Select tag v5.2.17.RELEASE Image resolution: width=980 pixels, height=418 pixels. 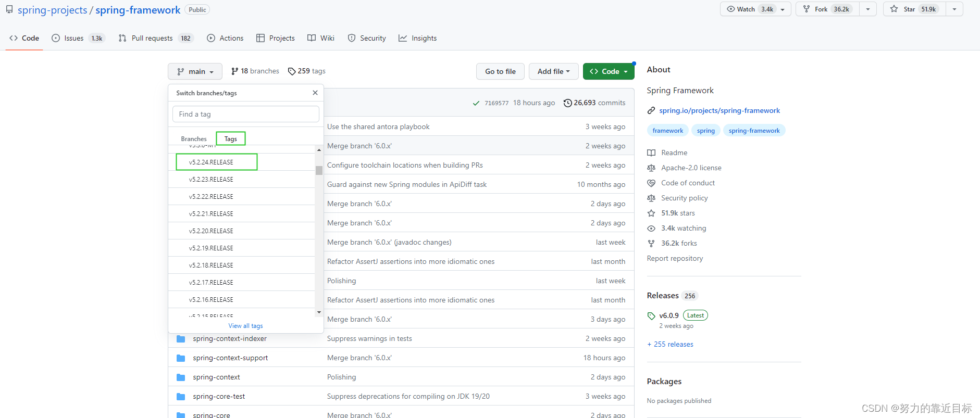tap(242, 282)
